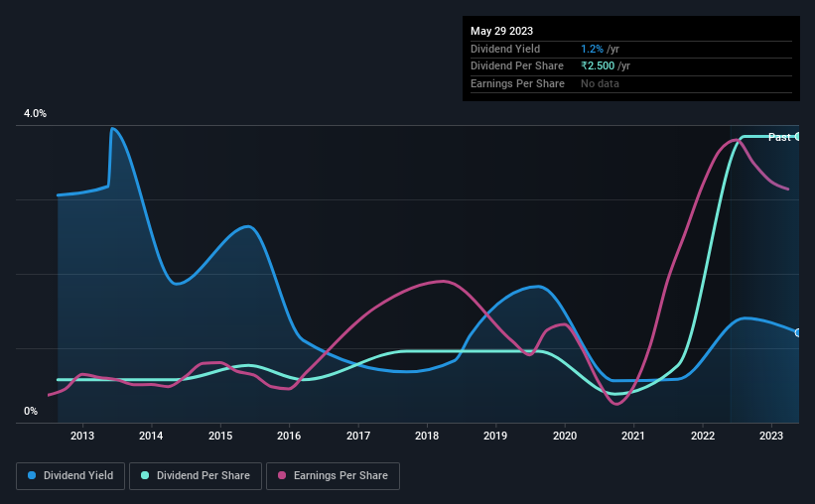Click the 1.2% dividend yield value in tooltip

pos(592,49)
